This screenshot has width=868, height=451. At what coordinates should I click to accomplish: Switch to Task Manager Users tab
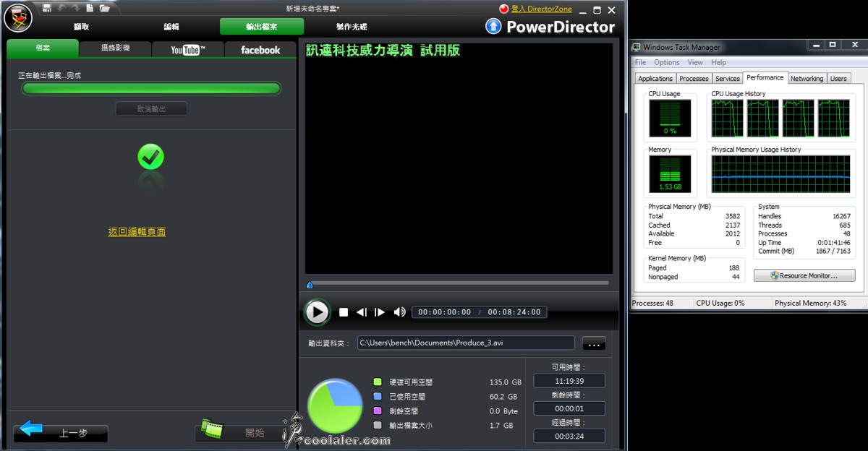838,79
